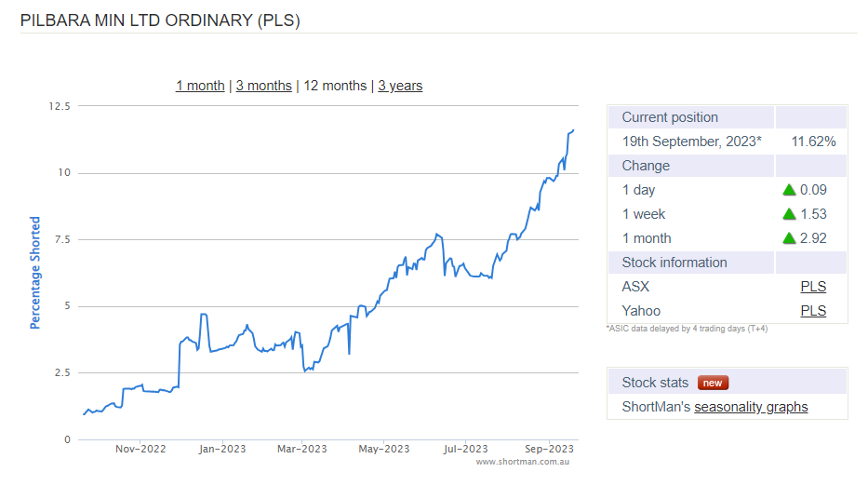Click the Nov-2022 label on the x-axis
The width and height of the screenshot is (868, 499).
tap(140, 449)
